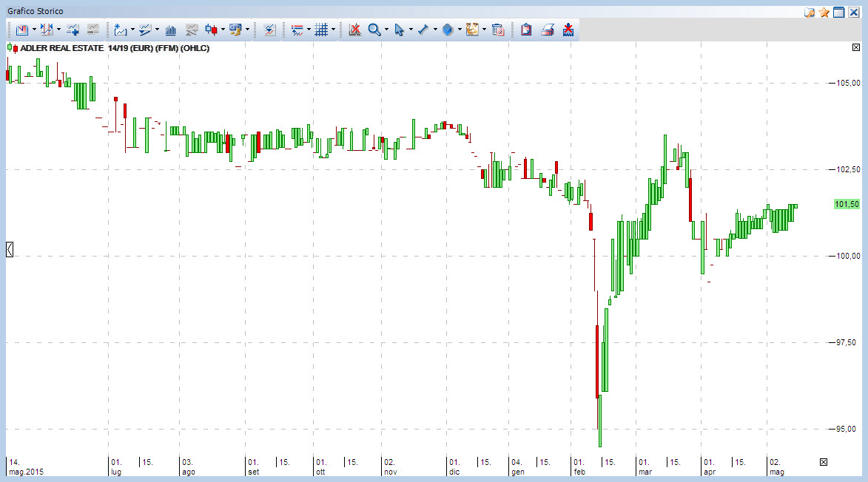Open dropdown arrow beside grid icon

coord(333,30)
